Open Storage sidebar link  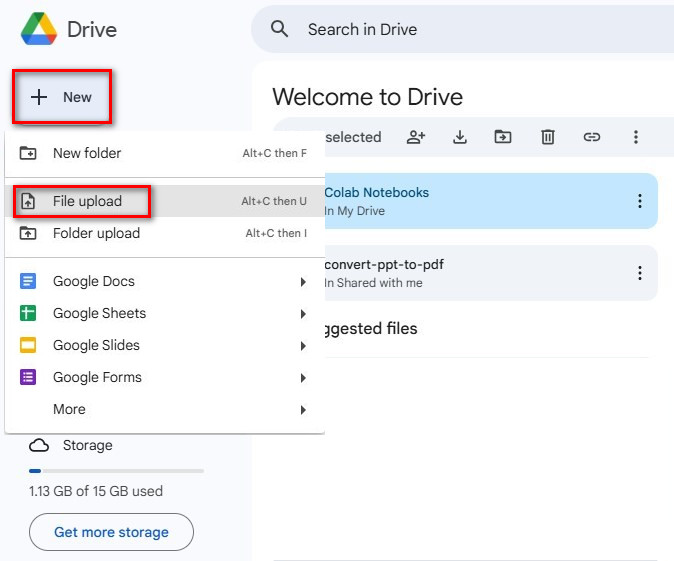tap(71, 445)
